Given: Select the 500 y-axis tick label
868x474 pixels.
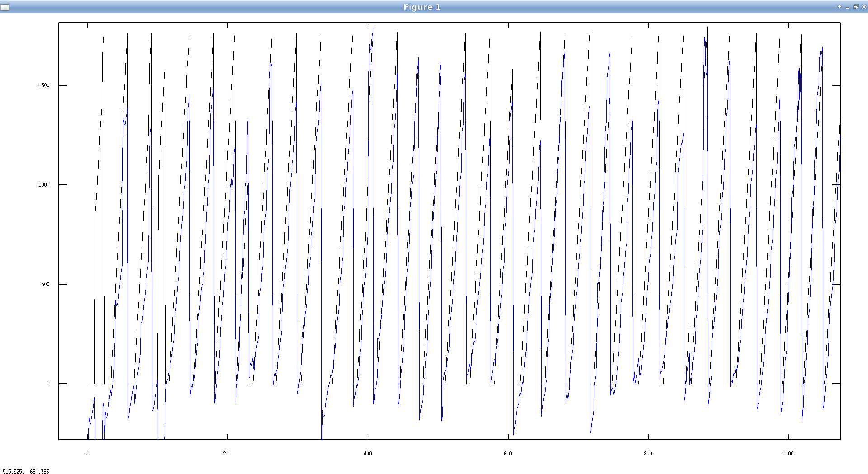Looking at the screenshot, I should coord(45,284).
